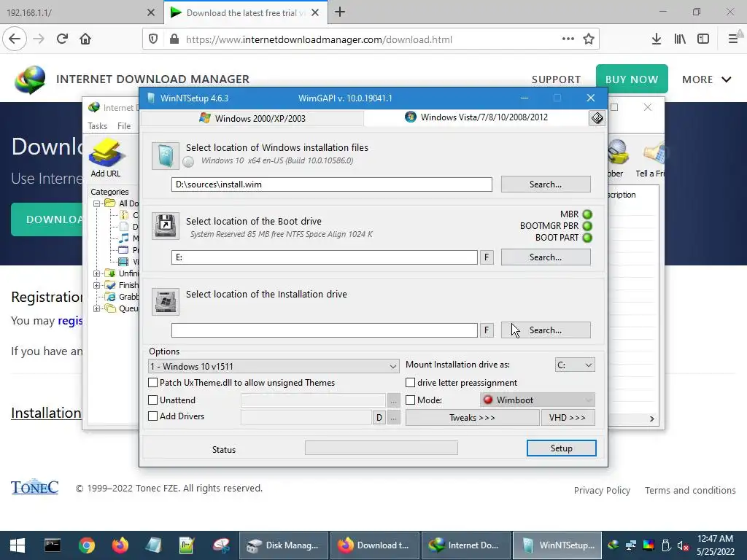The width and height of the screenshot is (747, 560).
Task: Click Search for the install.wim location
Action: coord(546,184)
